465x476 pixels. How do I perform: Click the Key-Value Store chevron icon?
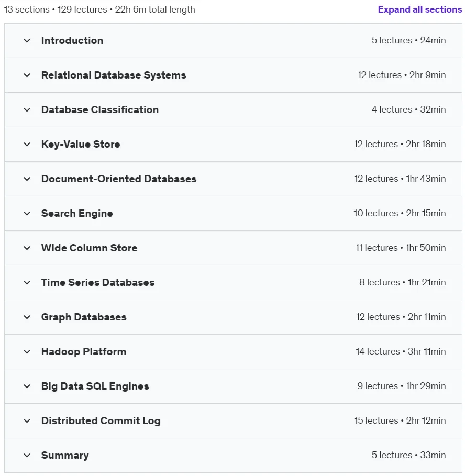27,145
